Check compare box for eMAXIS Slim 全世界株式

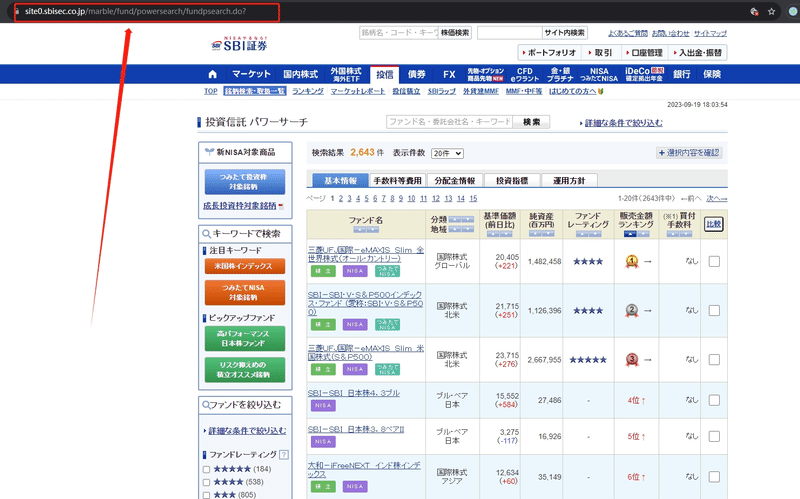tap(714, 262)
